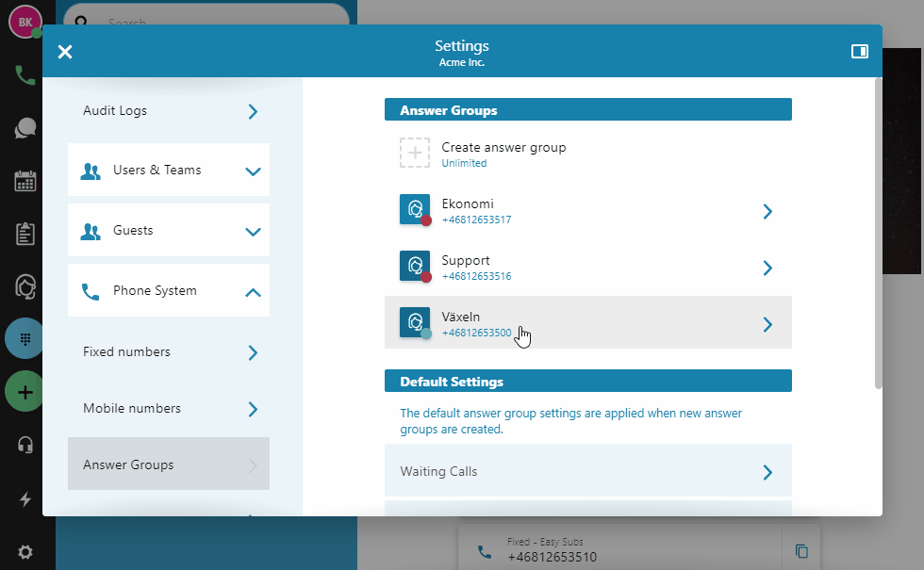This screenshot has width=924, height=570.
Task: Click the Support answer group icon
Action: [x=415, y=266]
